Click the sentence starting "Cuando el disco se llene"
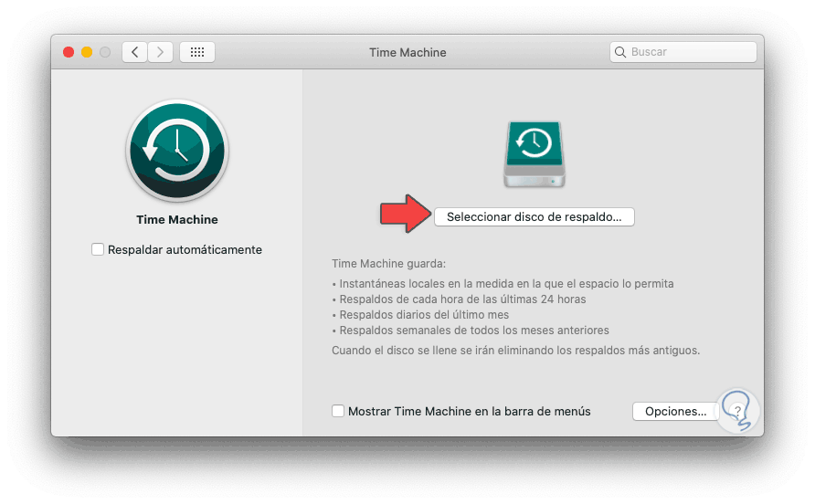 click(x=515, y=351)
